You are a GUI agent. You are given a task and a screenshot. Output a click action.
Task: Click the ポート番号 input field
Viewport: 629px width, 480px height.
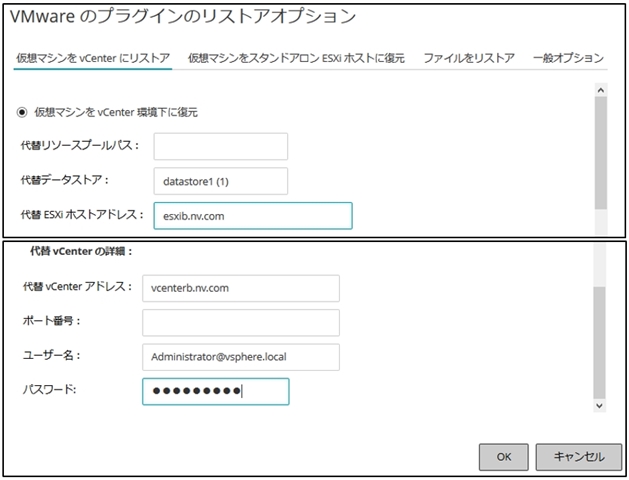pyautogui.click(x=241, y=322)
